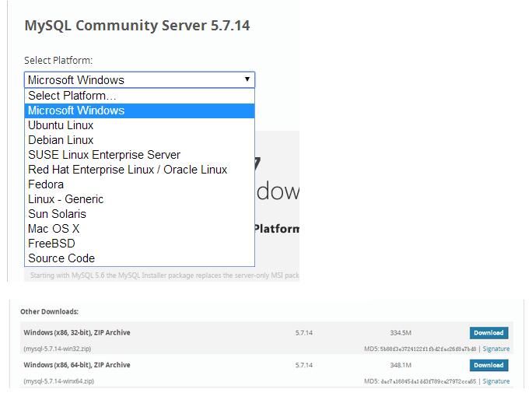Download the Windows 32-bit ZIP Archive
Viewport: 532px width, 400px height.
pyautogui.click(x=488, y=333)
